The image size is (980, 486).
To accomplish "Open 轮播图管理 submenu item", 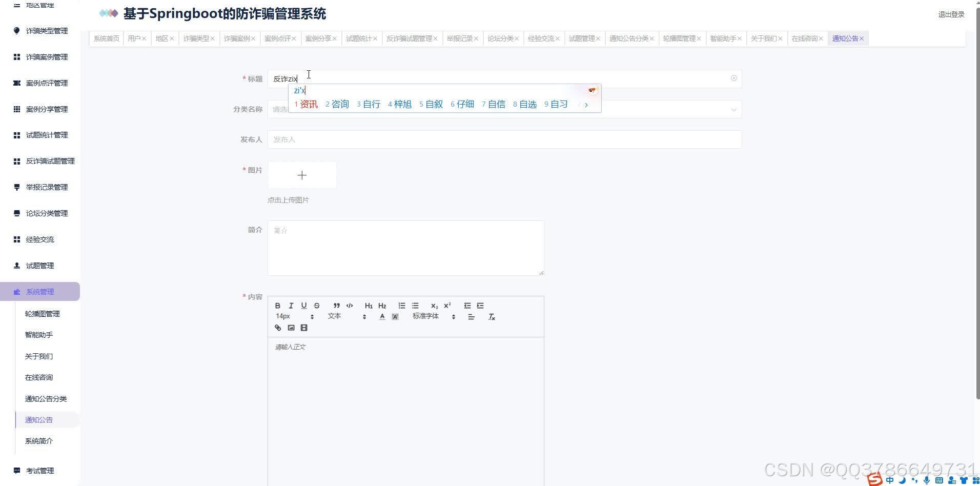I will click(x=43, y=314).
